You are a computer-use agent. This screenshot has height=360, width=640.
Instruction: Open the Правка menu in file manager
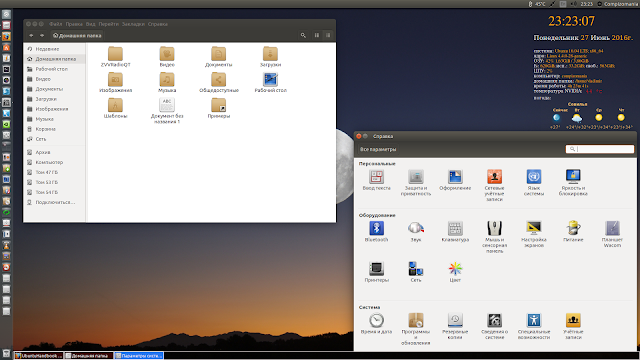74,24
